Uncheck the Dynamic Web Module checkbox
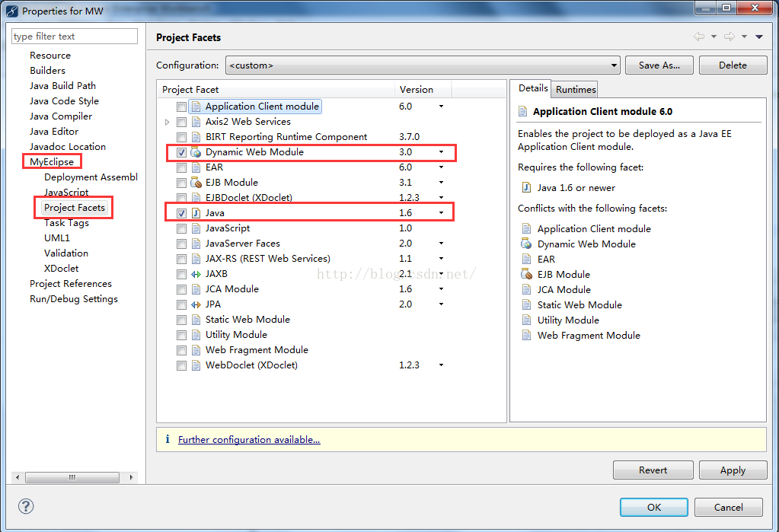This screenshot has width=779, height=532. 181,152
